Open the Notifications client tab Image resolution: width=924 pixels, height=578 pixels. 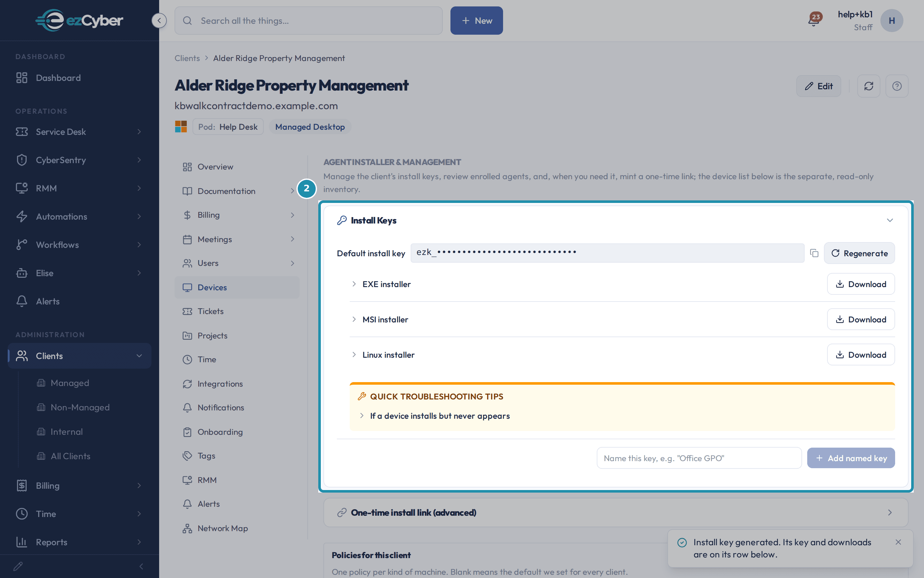(x=237, y=407)
